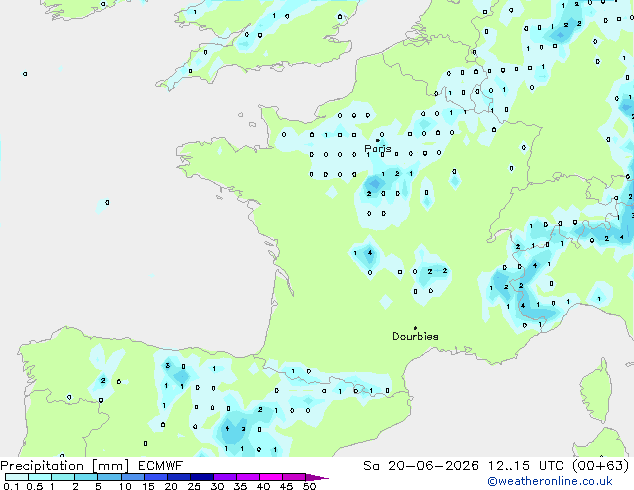Click the legend arrow tip above 50
Screen dimensions: 634x490
tap(317, 477)
